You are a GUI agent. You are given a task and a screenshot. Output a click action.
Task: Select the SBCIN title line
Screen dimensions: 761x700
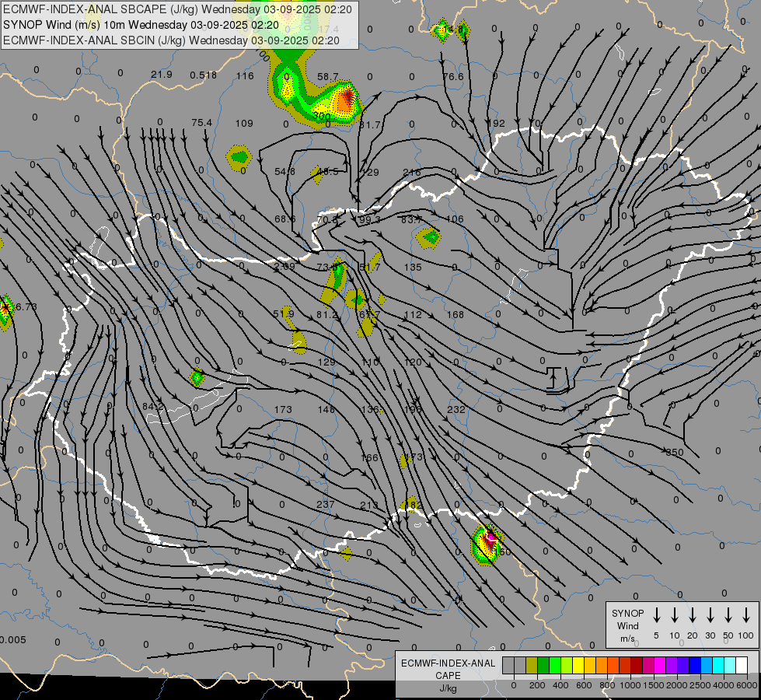[x=171, y=40]
